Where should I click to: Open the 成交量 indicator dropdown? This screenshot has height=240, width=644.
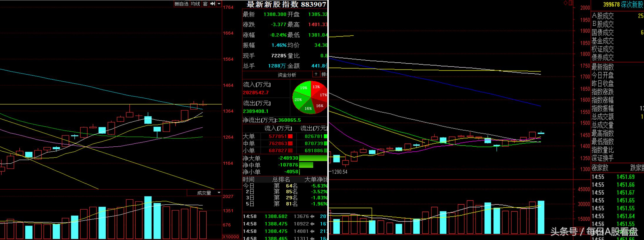(219, 193)
